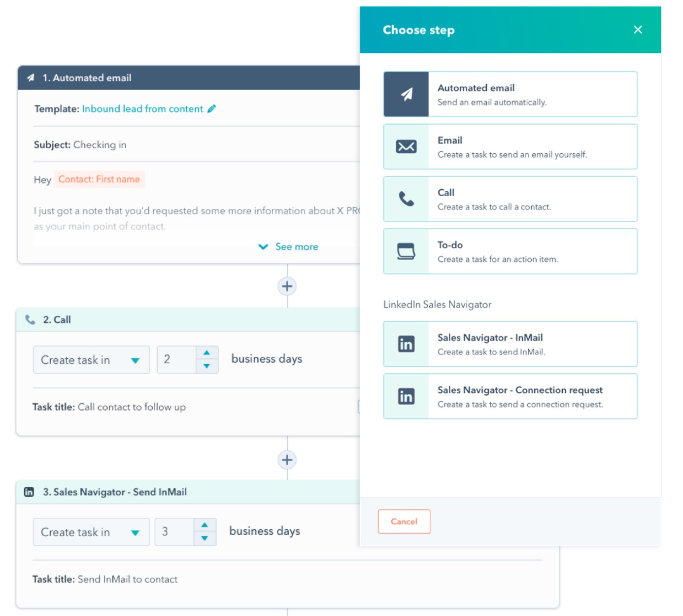
Task: Choose the To-do step option
Action: tap(510, 251)
